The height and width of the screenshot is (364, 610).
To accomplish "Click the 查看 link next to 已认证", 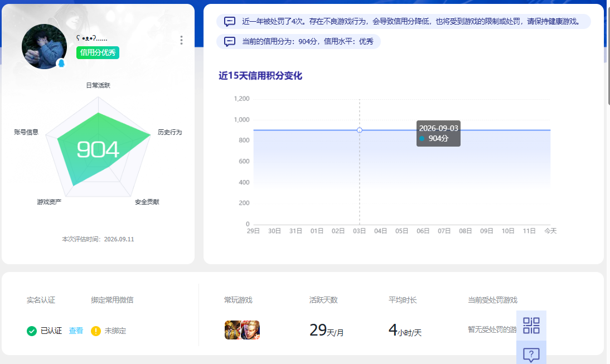I will click(x=76, y=331).
